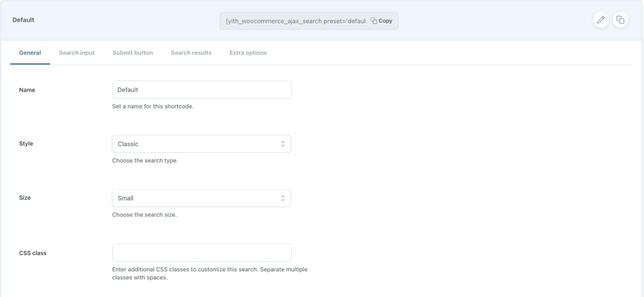Viewport: 644px width, 297px height.
Task: Go to the Search results tab
Action: 191,53
